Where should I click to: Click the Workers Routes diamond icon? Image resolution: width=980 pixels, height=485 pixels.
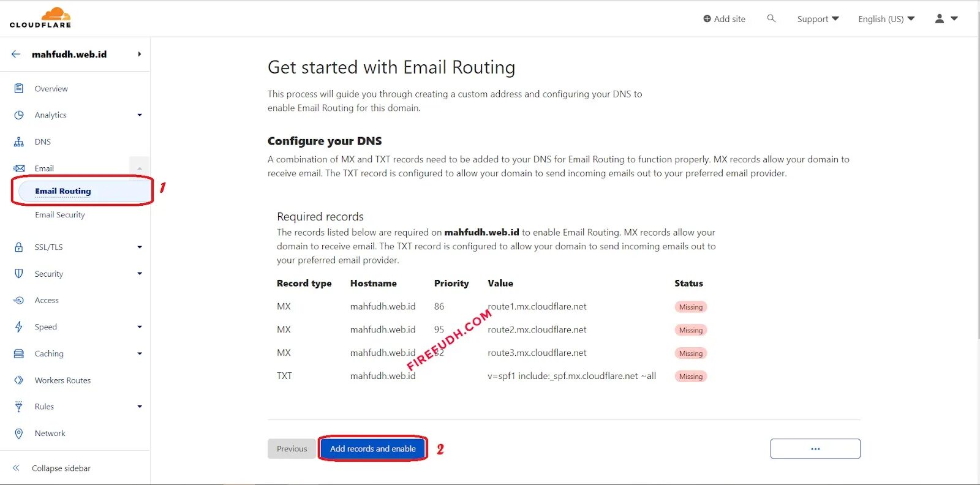click(x=19, y=380)
